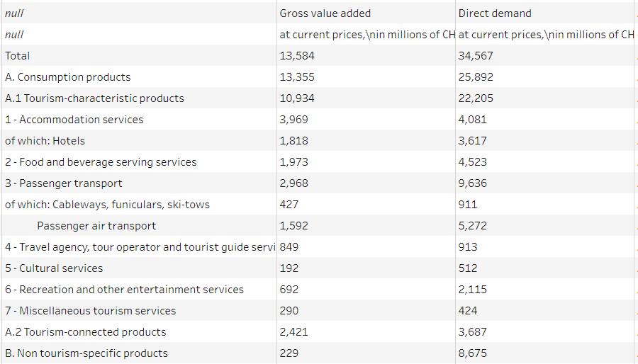Select the 34,567 direct demand cell
638x364 pixels.
476,56
